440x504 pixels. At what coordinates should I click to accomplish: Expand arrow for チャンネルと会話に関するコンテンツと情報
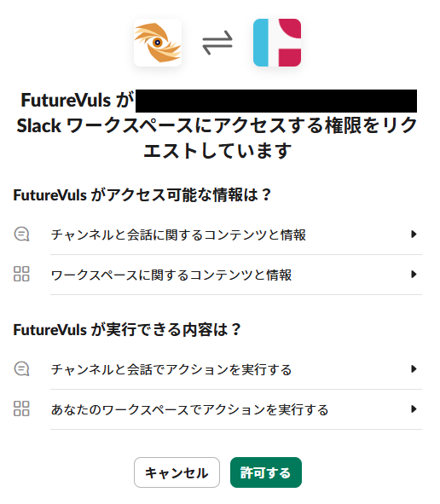tap(414, 234)
